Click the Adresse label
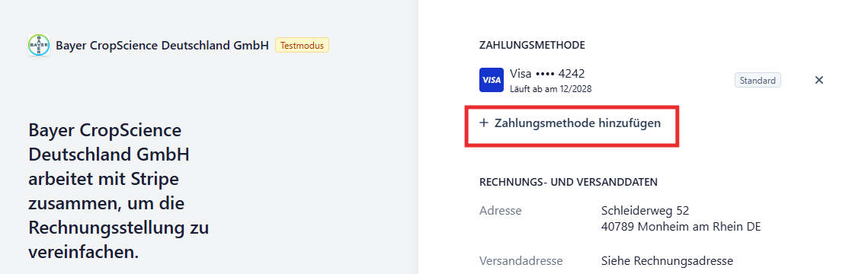868x274 pixels. [501, 211]
